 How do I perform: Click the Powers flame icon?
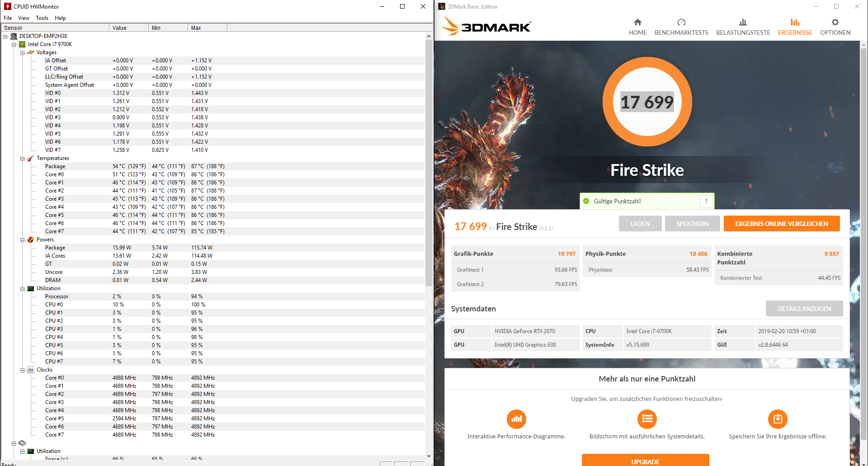coord(31,240)
